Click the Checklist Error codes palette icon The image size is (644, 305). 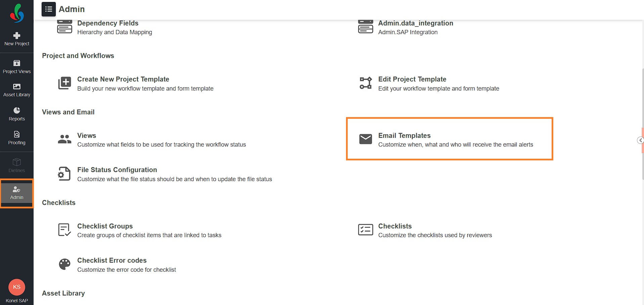(65, 264)
